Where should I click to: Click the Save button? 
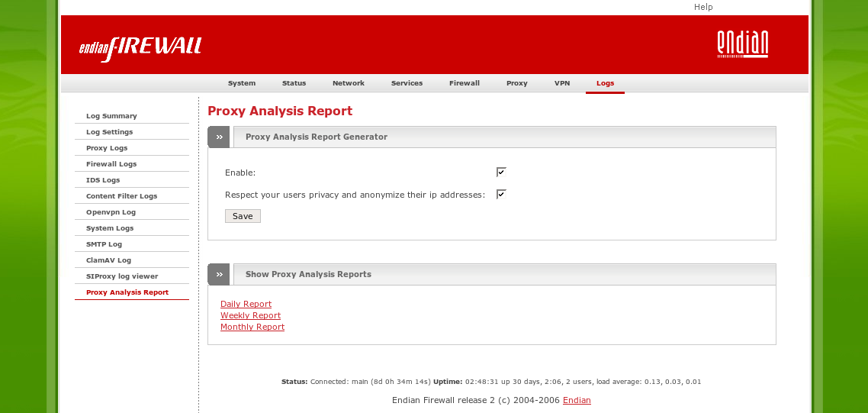(243, 216)
